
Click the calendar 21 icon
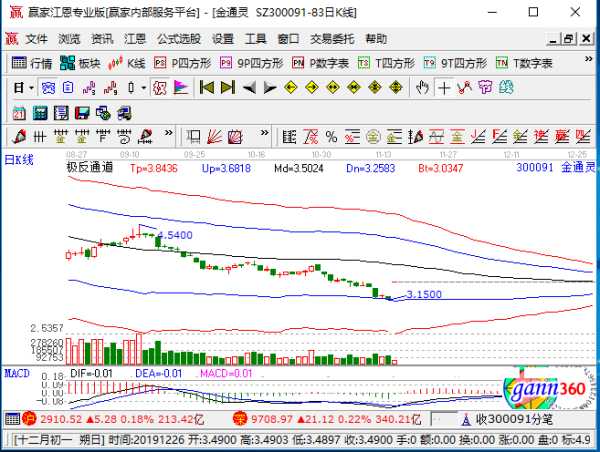[19, 113]
